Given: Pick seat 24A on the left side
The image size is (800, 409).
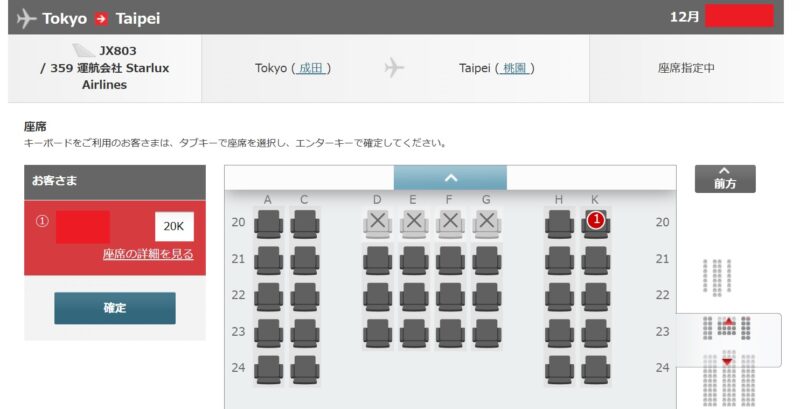Looking at the screenshot, I should (x=268, y=370).
